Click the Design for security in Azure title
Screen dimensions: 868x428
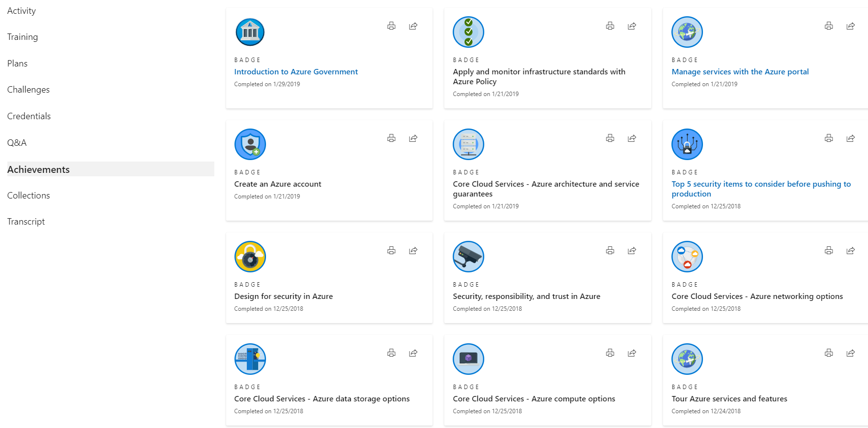284,296
